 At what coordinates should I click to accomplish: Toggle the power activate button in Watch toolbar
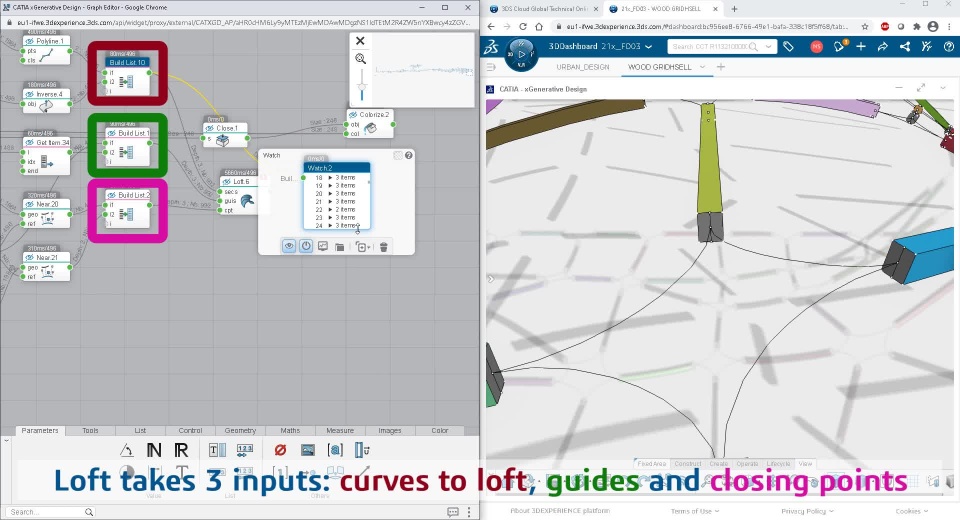pos(306,246)
